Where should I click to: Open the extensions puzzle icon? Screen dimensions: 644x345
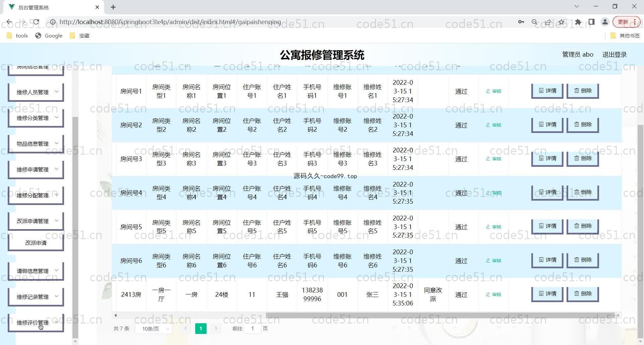click(578, 22)
